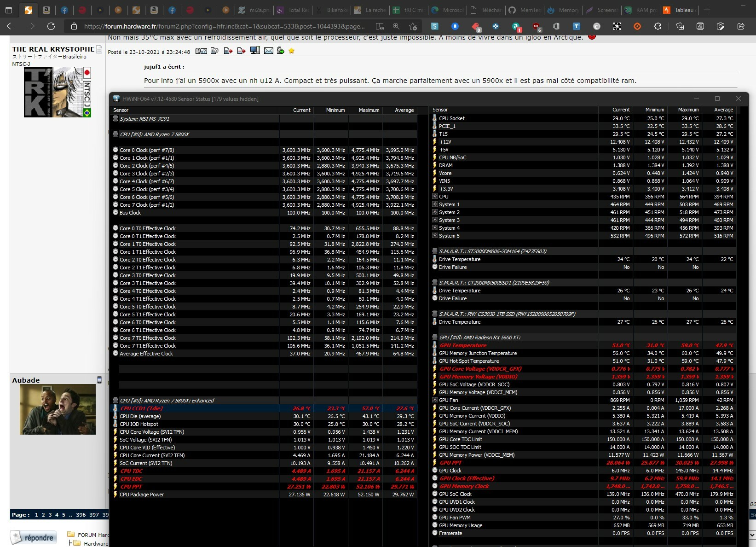
Task: Open the green extension with red badge
Action: [x=516, y=26]
